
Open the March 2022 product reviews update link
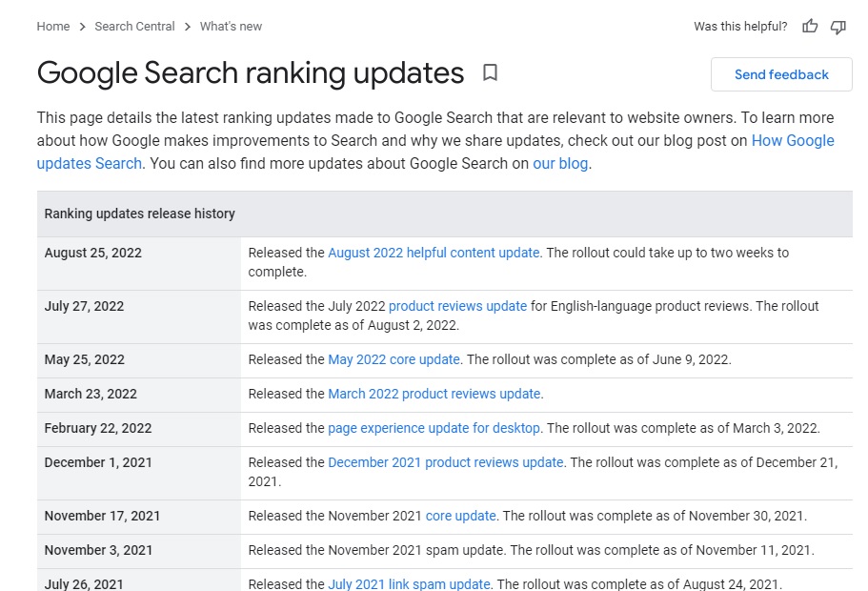[x=434, y=394]
